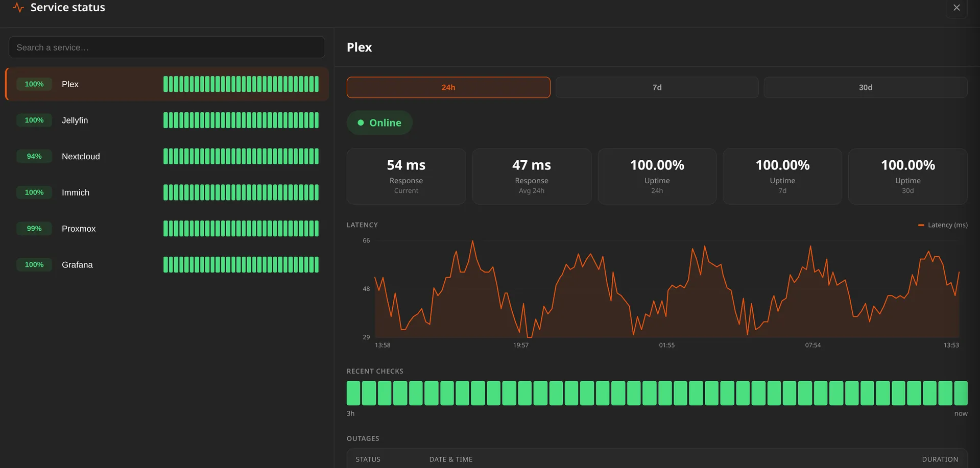Click the Service status pulse icon
The width and height of the screenshot is (980, 468).
[18, 7]
